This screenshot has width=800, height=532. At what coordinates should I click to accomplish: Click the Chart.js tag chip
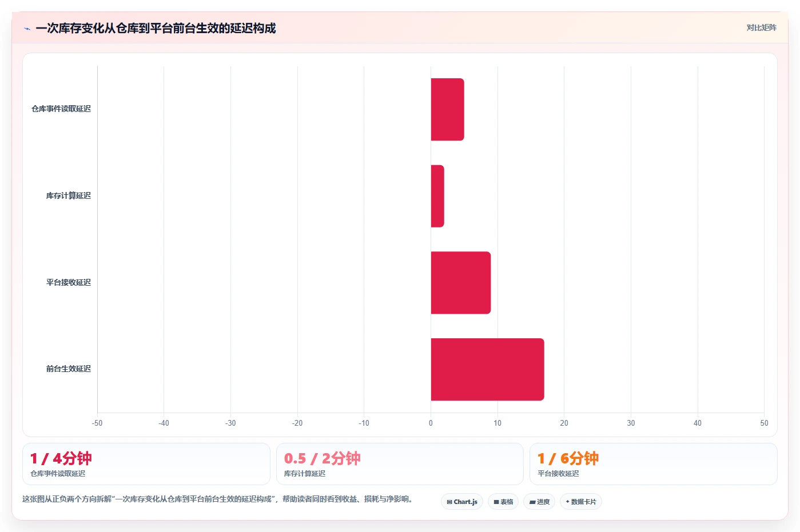[462, 502]
